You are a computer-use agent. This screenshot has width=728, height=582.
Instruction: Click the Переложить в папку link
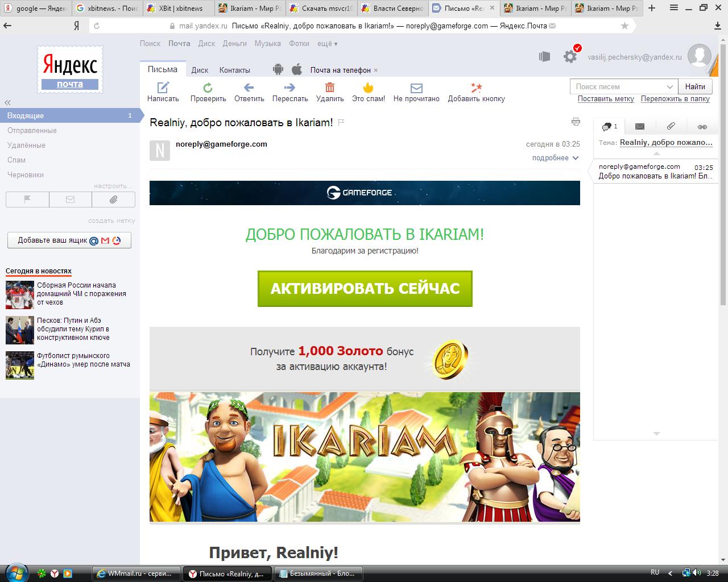(675, 99)
